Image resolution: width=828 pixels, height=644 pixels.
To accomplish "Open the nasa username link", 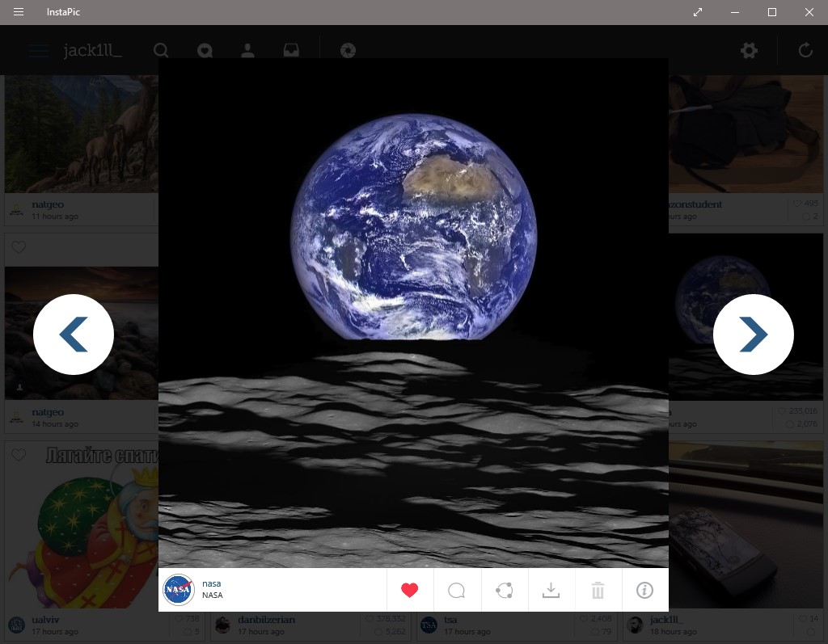I will pyautogui.click(x=211, y=583).
